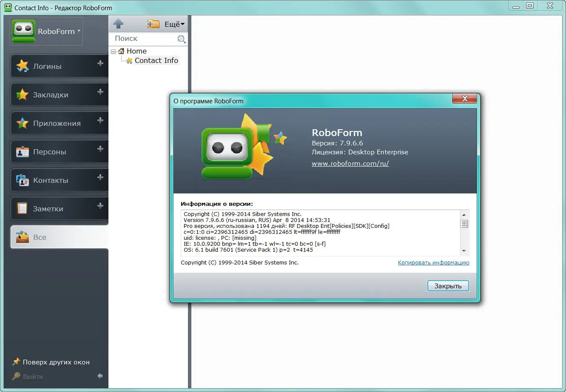Image resolution: width=566 pixels, height=392 pixels.
Task: Create a new note via Заметки plus
Action: [x=100, y=206]
